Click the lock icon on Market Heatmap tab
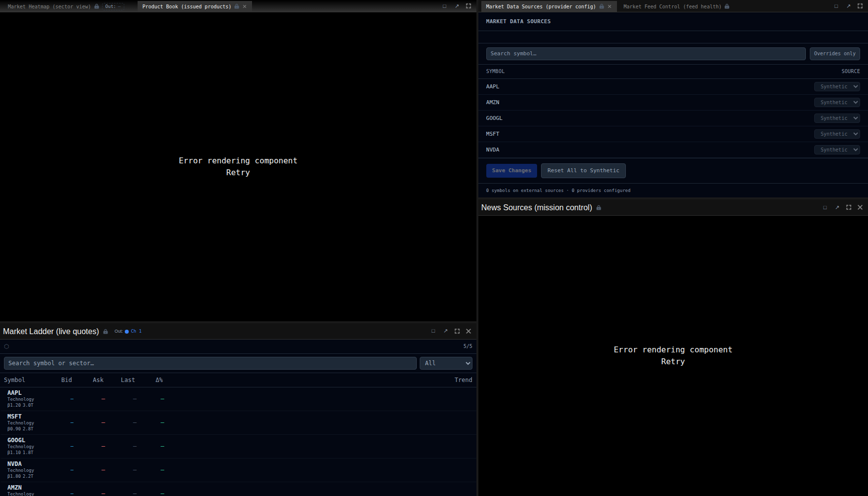Screen dimensions: 868x496 click(x=97, y=6)
